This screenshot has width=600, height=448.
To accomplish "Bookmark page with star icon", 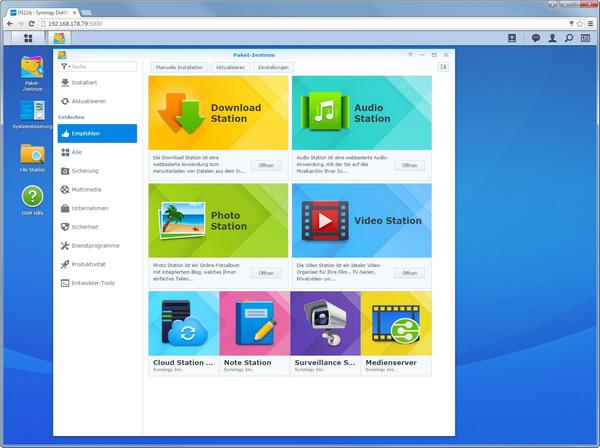I will (x=580, y=24).
